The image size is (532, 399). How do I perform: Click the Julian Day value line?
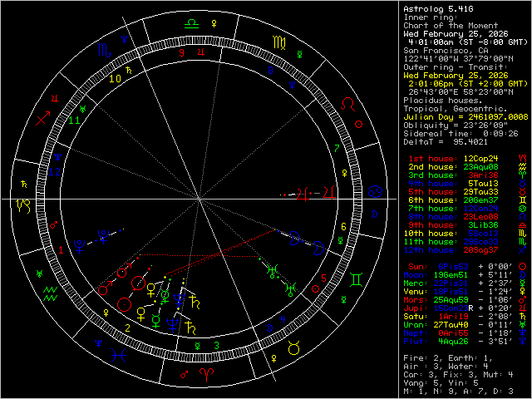click(x=465, y=116)
